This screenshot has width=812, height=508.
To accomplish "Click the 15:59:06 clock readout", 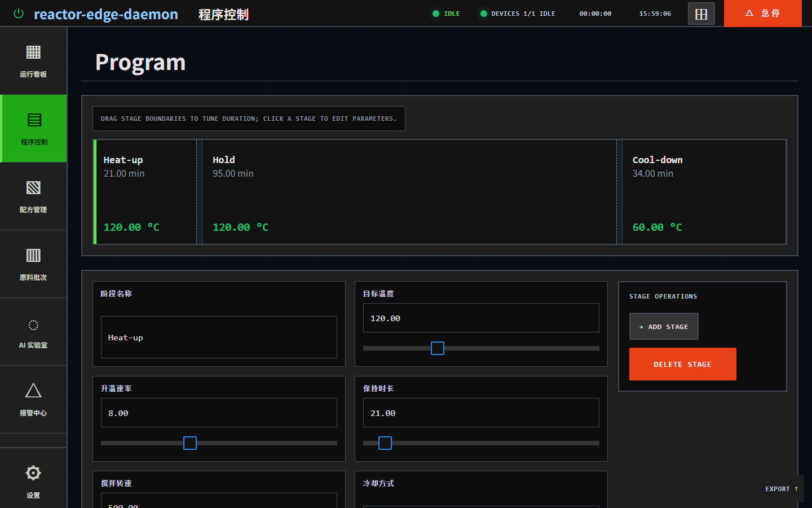I will point(655,14).
